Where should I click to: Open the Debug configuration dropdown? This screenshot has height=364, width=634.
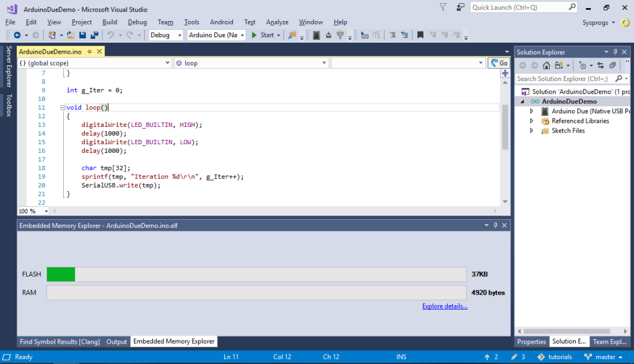coord(178,35)
